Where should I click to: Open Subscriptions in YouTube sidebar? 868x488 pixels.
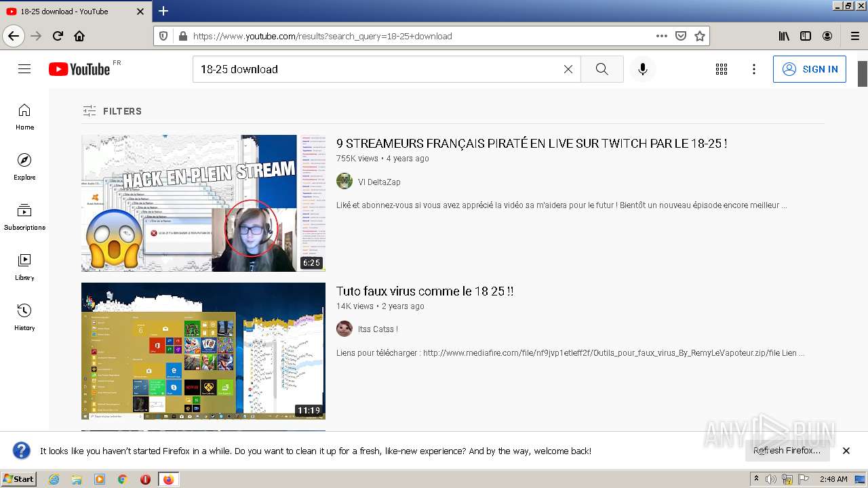(24, 217)
